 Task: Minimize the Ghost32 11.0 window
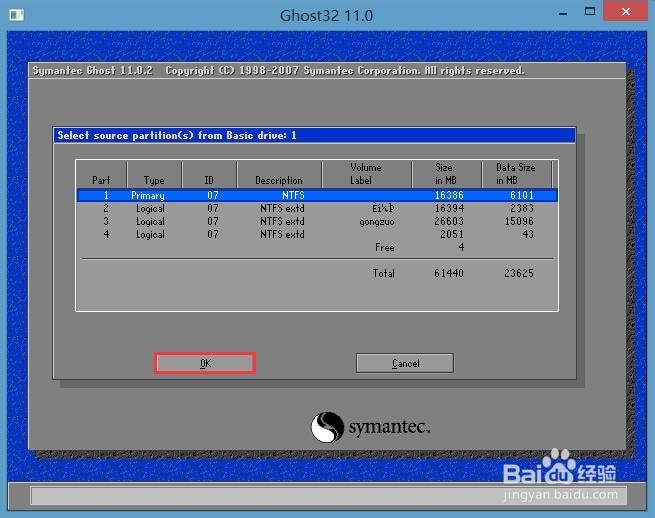(x=563, y=13)
